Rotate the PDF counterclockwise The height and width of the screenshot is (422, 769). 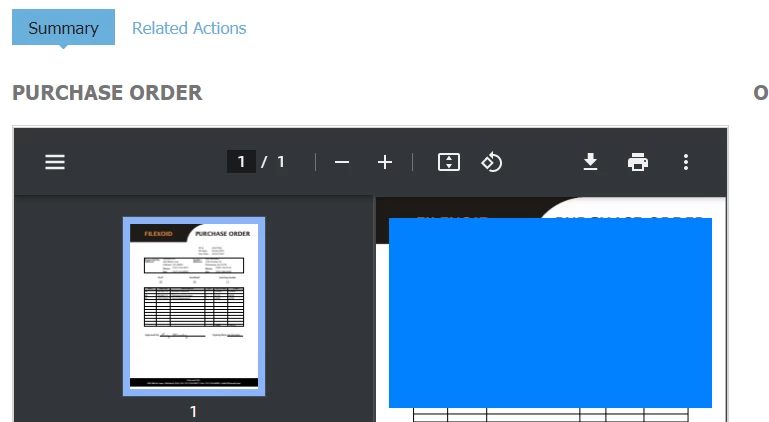(491, 162)
